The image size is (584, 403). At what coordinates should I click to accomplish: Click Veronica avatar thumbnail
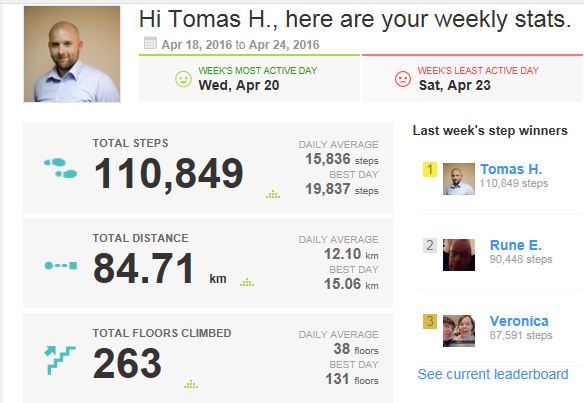point(459,331)
